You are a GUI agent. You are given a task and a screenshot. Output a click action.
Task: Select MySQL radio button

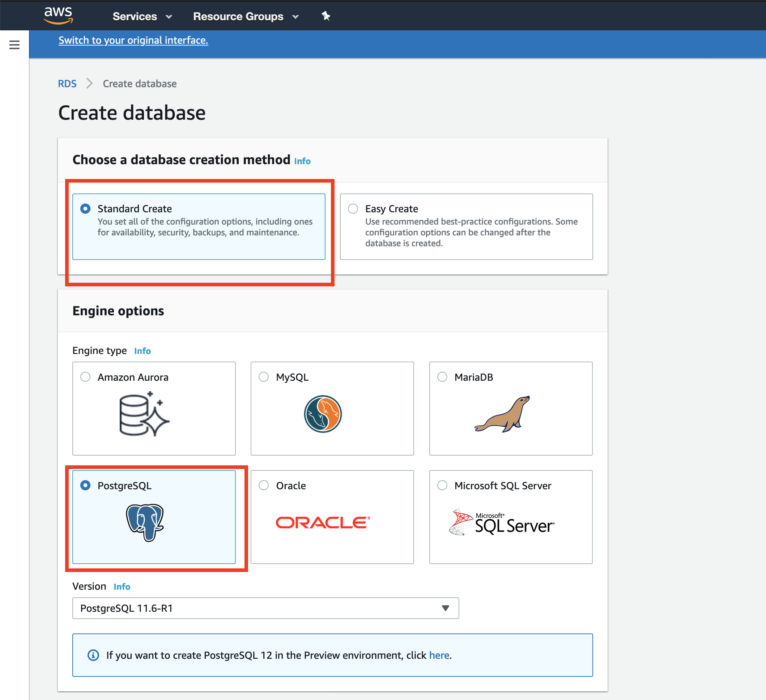click(x=264, y=377)
